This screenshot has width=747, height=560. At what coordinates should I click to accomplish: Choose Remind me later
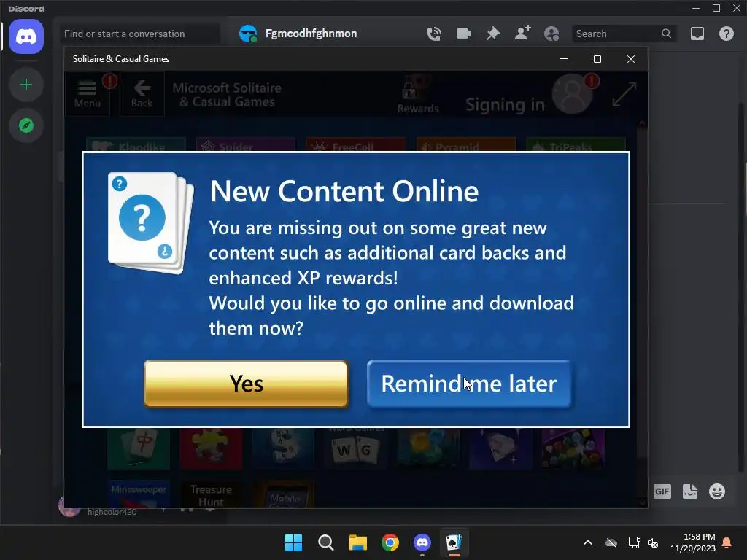[469, 384]
